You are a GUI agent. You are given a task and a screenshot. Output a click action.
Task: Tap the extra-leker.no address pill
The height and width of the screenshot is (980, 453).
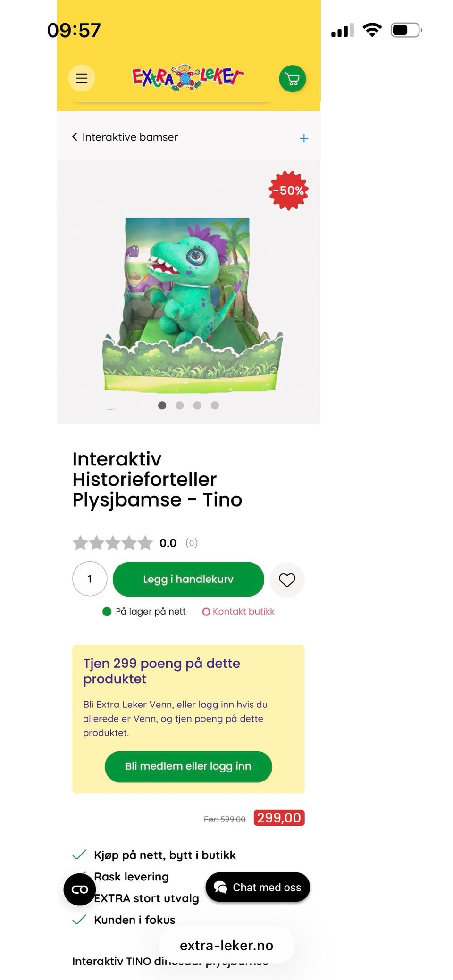click(x=226, y=946)
